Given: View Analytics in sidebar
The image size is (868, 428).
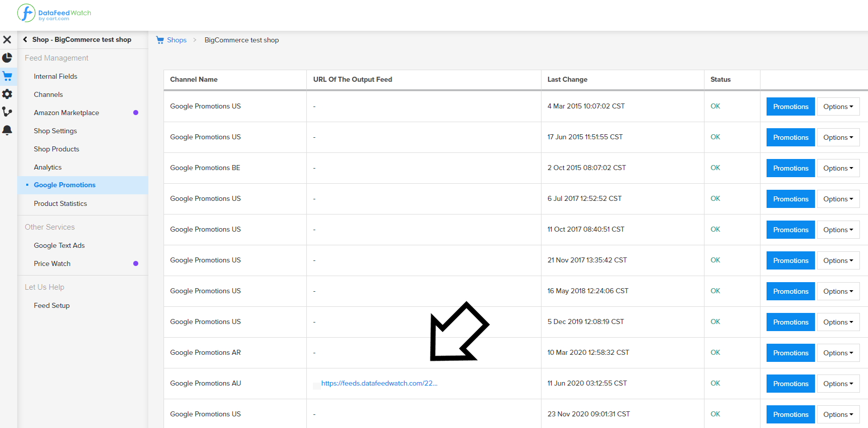Looking at the screenshot, I should [48, 167].
